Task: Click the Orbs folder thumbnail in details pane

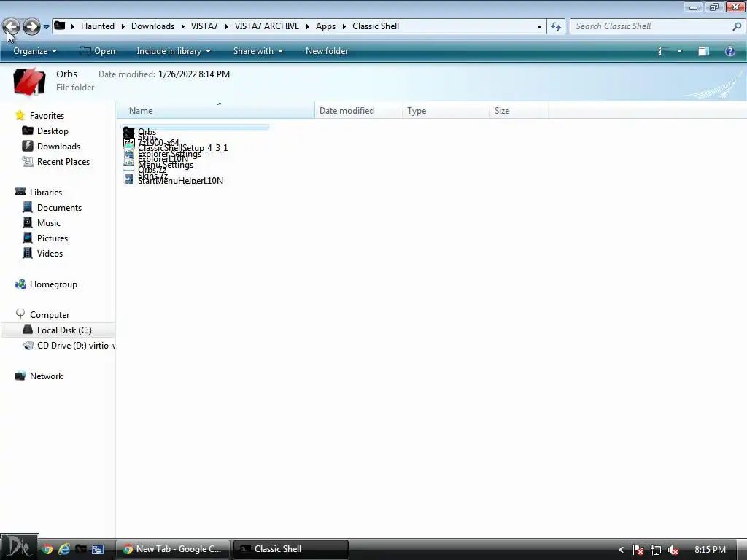Action: 29,81
